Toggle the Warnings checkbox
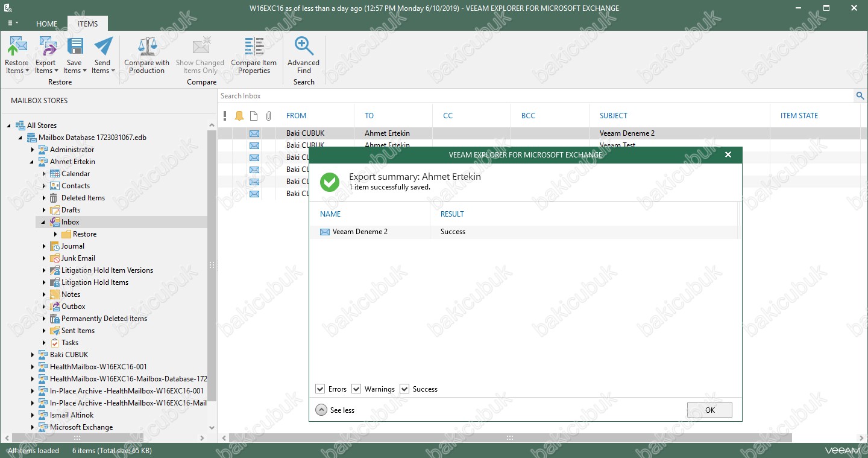868x458 pixels. tap(356, 389)
